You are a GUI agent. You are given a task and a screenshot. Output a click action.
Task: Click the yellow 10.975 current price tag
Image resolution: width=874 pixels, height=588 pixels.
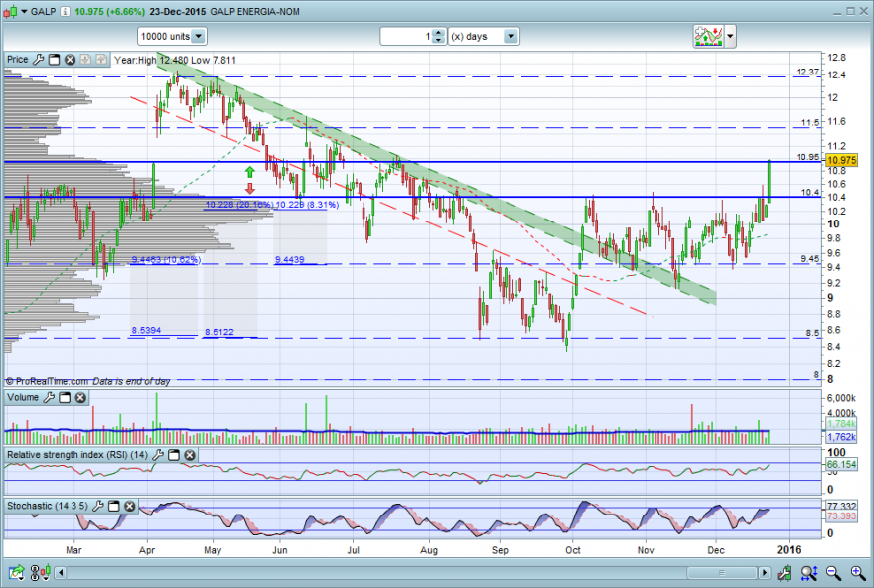point(841,160)
